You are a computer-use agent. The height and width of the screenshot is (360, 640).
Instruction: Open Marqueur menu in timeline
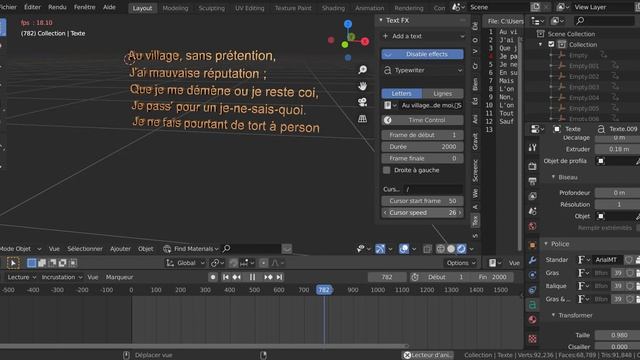point(119,277)
